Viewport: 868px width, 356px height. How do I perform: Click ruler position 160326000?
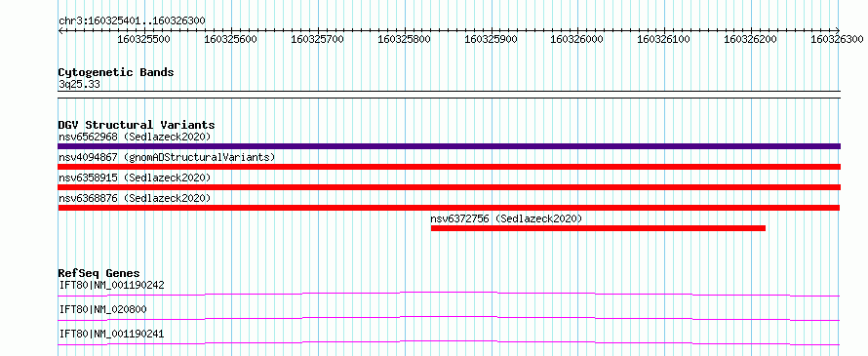point(576,39)
